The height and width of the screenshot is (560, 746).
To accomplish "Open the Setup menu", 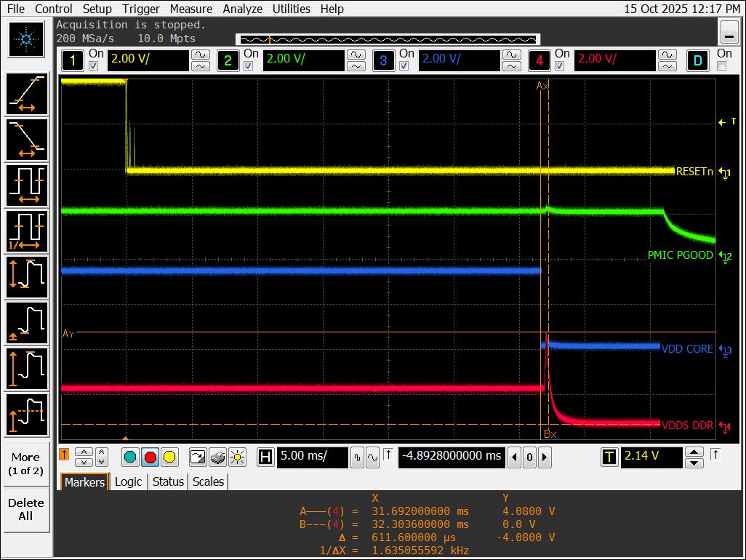I will (x=97, y=9).
